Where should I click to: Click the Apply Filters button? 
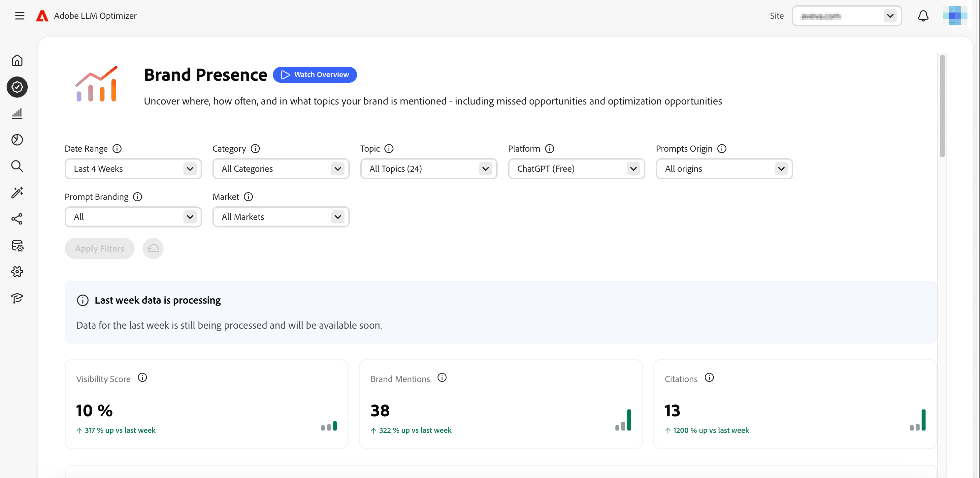click(99, 249)
